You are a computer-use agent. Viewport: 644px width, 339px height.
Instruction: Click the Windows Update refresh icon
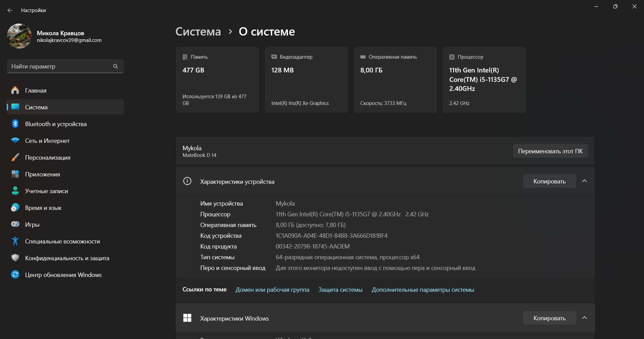click(x=15, y=275)
